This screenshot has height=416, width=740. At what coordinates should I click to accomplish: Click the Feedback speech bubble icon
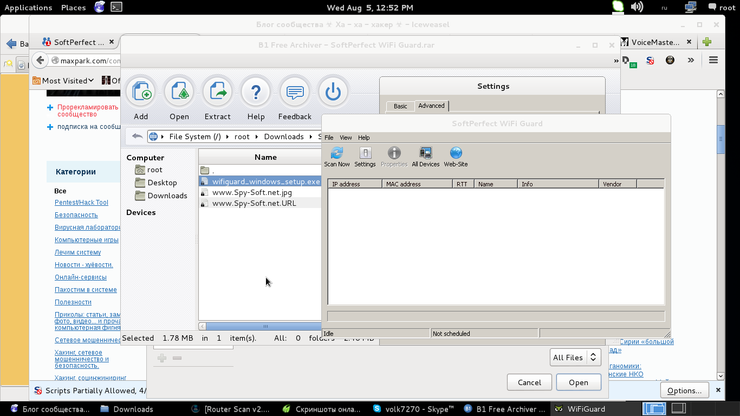tap(295, 93)
